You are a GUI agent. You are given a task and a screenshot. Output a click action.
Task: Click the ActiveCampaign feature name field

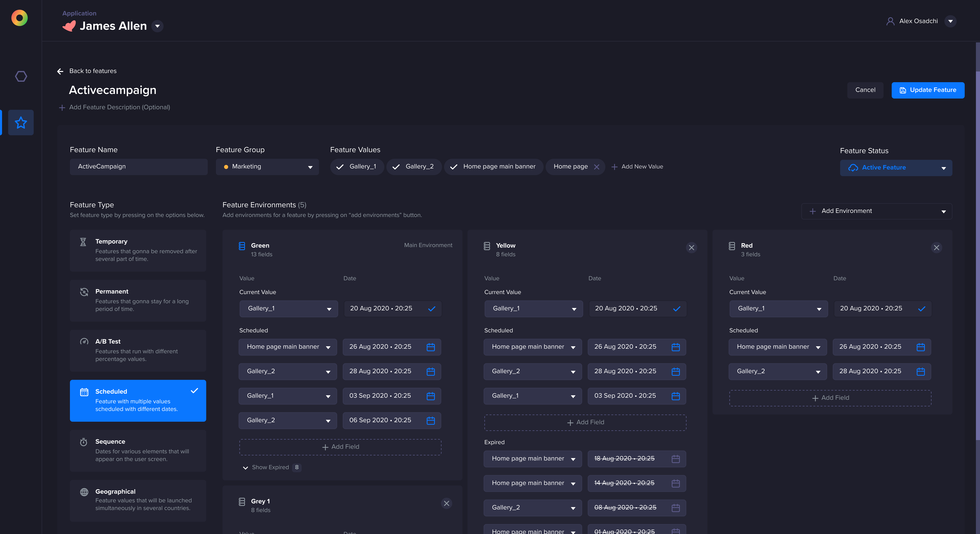pos(138,167)
